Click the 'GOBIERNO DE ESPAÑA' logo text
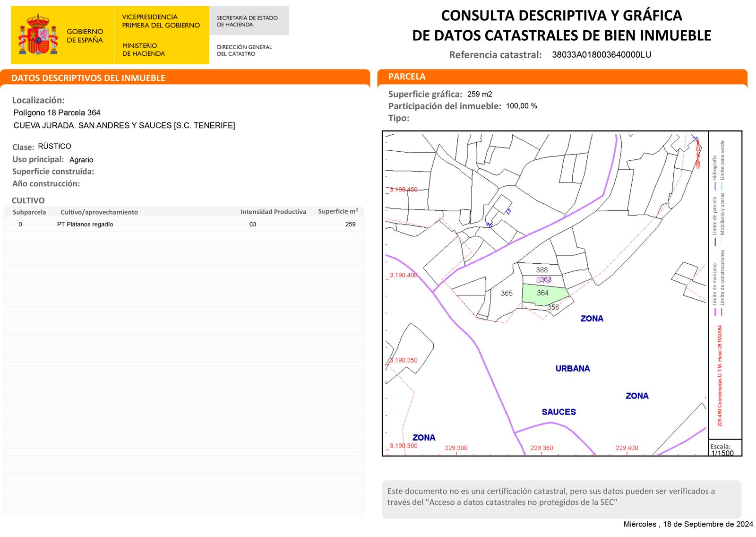This screenshot has height=537, width=756. pyautogui.click(x=85, y=36)
